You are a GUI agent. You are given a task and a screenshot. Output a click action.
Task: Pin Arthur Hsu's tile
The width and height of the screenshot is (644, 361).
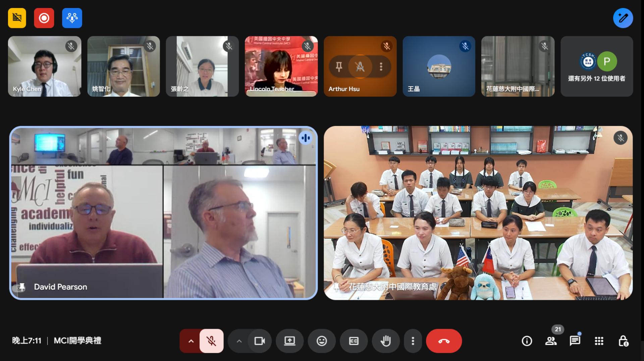coord(339,67)
